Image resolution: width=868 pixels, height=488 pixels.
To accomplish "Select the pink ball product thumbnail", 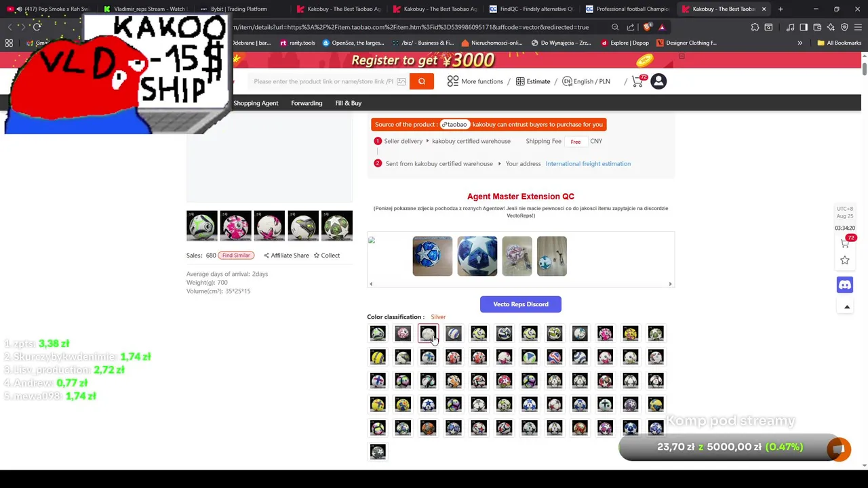I will click(x=235, y=226).
